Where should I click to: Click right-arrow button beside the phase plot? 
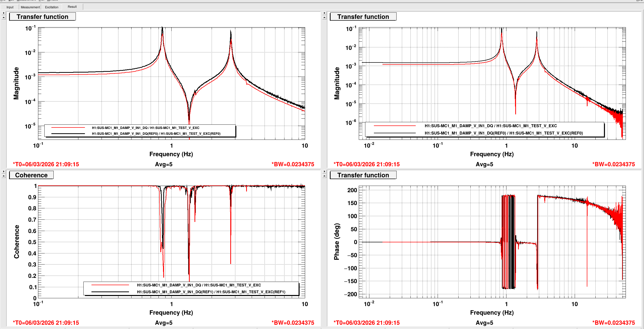(324, 171)
